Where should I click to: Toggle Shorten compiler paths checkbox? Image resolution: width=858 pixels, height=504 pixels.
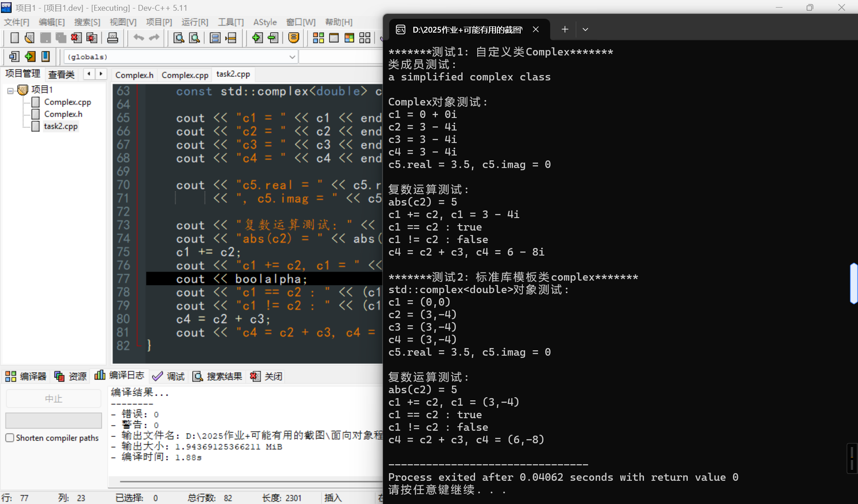[x=10, y=438]
